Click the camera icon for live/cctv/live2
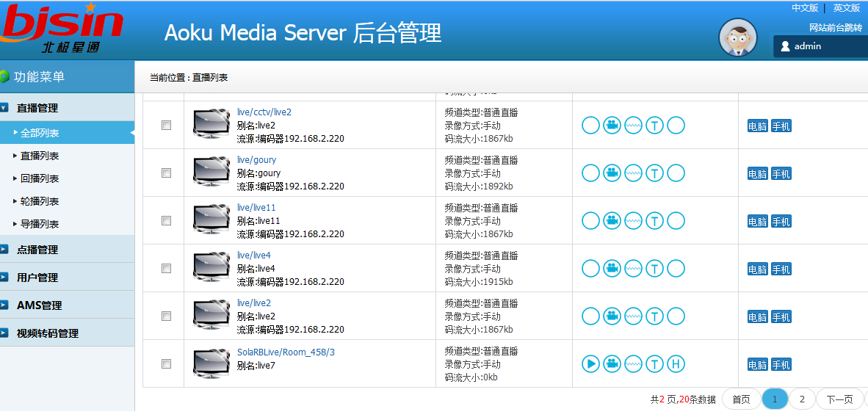The height and width of the screenshot is (420, 868). click(x=612, y=126)
